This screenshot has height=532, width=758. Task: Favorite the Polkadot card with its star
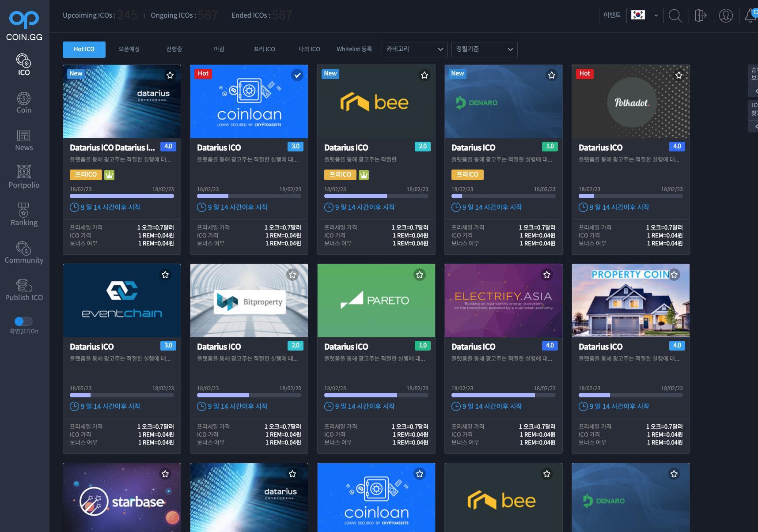coord(679,75)
